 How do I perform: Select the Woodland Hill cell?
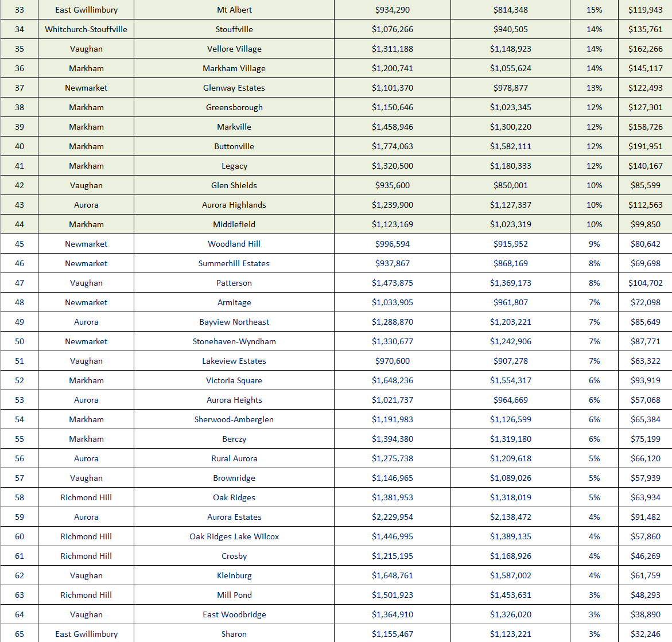[x=234, y=244]
